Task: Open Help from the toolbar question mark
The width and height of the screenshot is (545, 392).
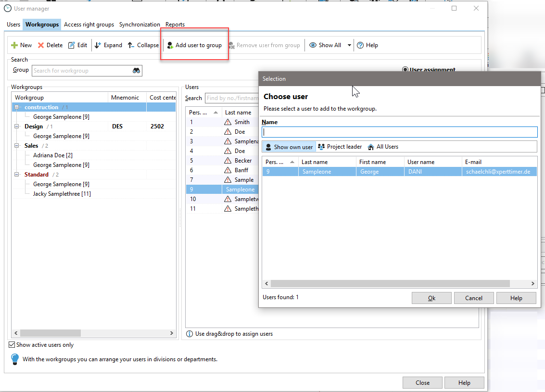Action: click(360, 45)
